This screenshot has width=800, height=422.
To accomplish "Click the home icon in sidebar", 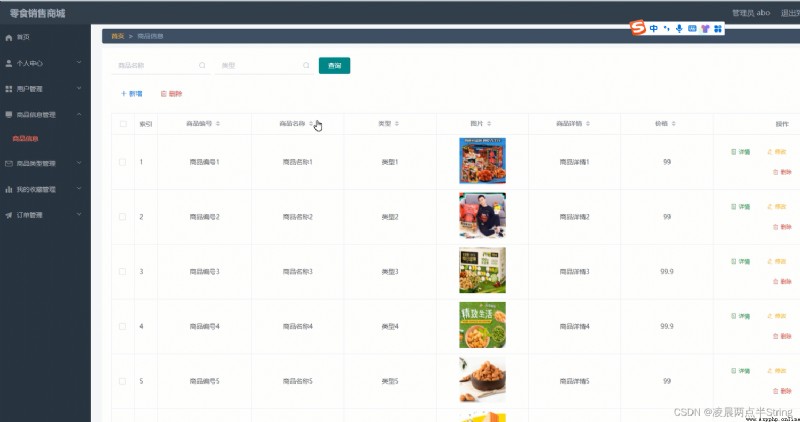I will point(9,37).
